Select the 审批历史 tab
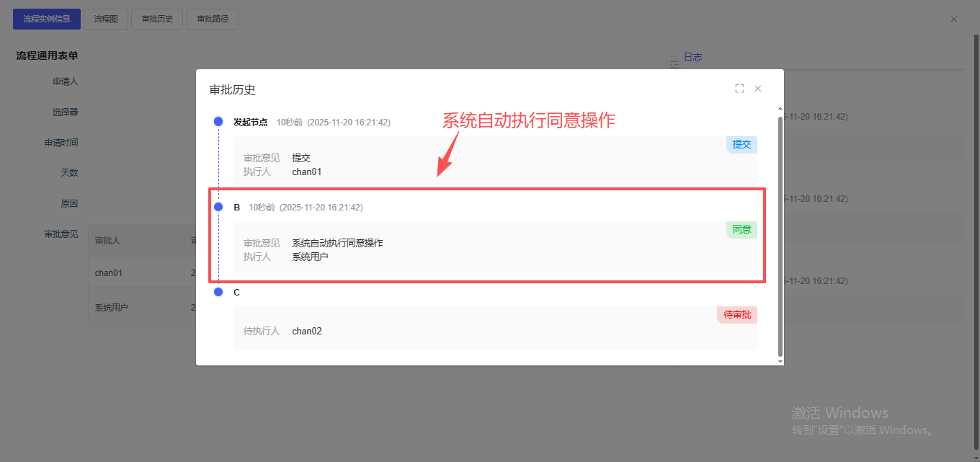This screenshot has height=462, width=980. (157, 19)
